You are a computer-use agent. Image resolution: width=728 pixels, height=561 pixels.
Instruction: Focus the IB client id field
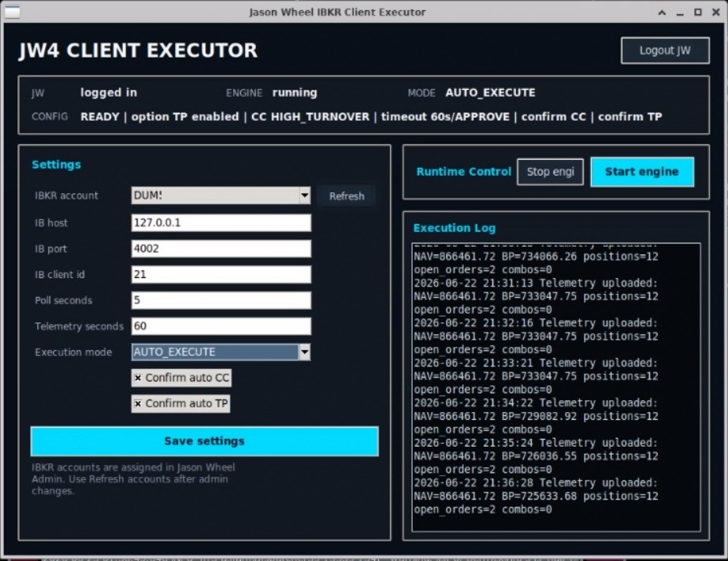click(221, 274)
